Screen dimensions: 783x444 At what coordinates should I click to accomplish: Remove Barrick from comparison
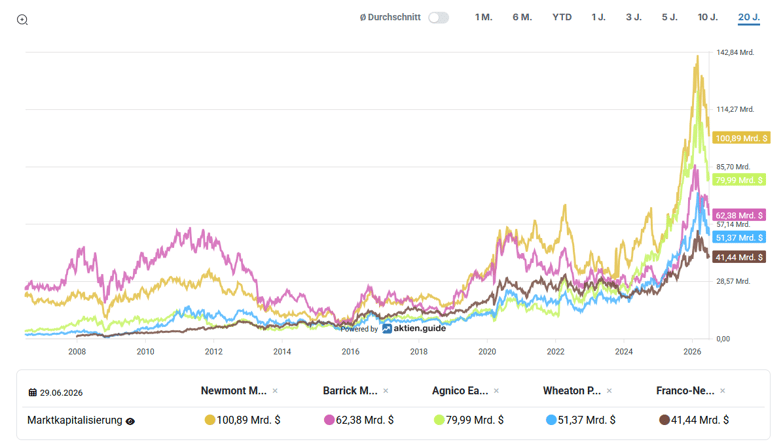tap(386, 391)
